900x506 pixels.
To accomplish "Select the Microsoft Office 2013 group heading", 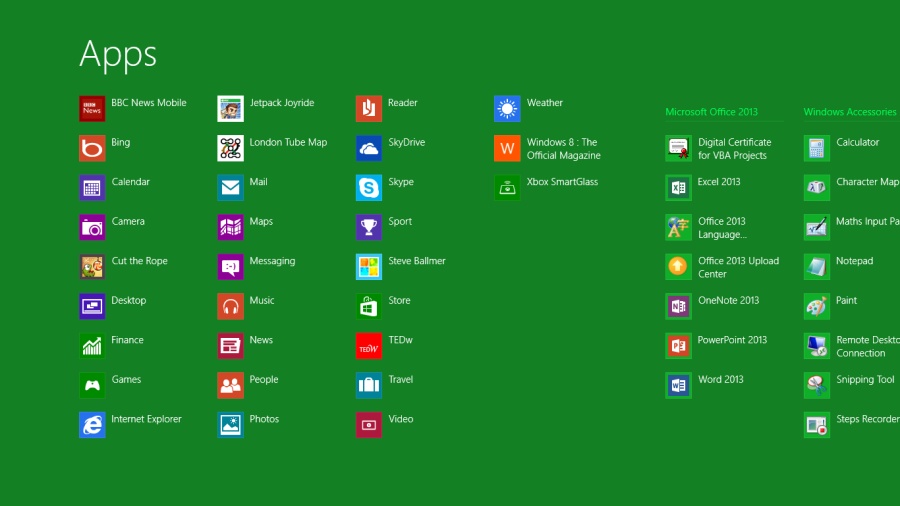I will coord(711,112).
